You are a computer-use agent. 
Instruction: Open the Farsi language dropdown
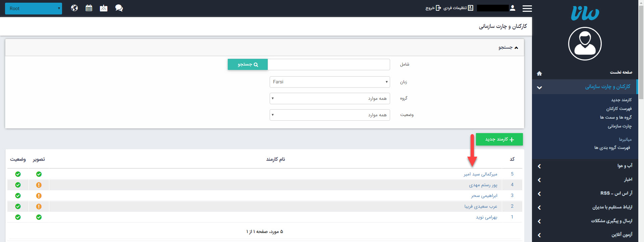point(329,82)
